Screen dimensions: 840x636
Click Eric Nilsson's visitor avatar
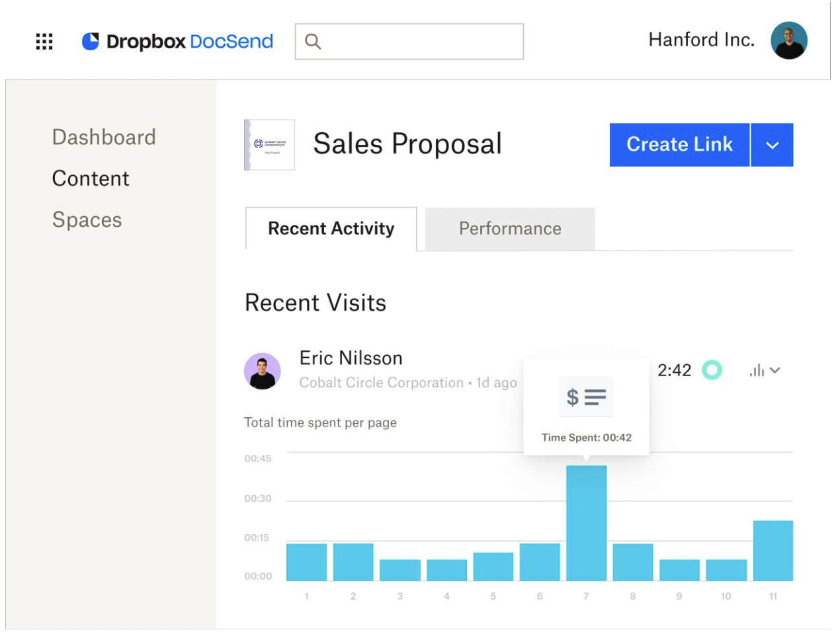(x=263, y=371)
